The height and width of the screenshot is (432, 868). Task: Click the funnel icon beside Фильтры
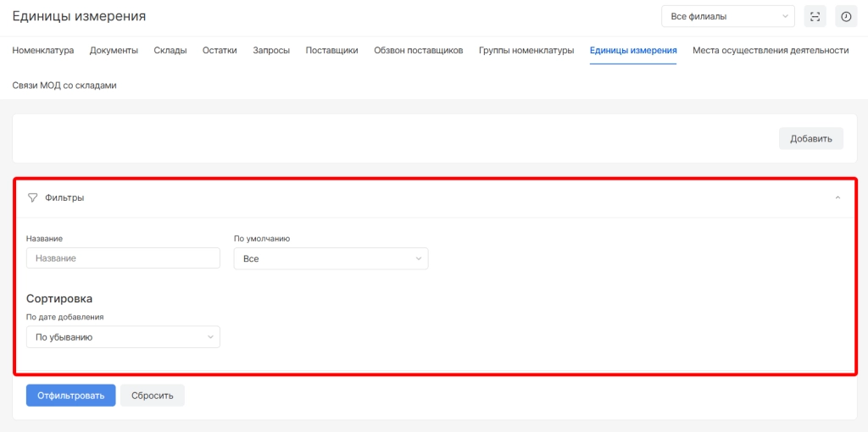(32, 197)
